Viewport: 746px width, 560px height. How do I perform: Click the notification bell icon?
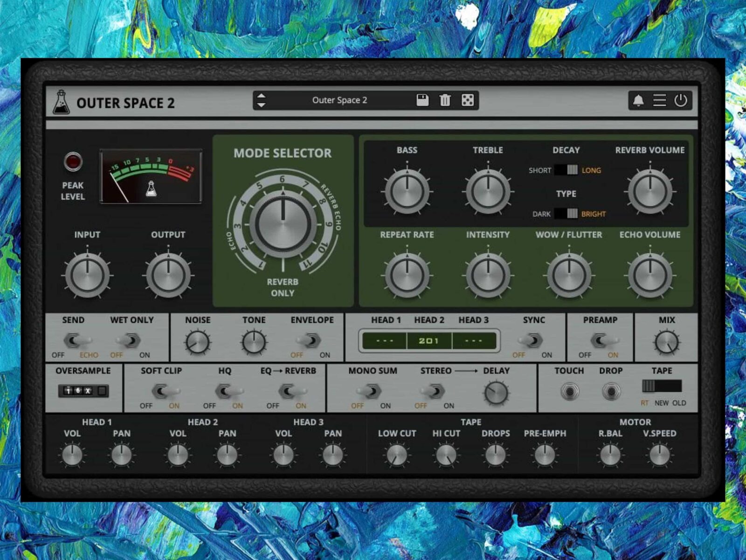[638, 100]
